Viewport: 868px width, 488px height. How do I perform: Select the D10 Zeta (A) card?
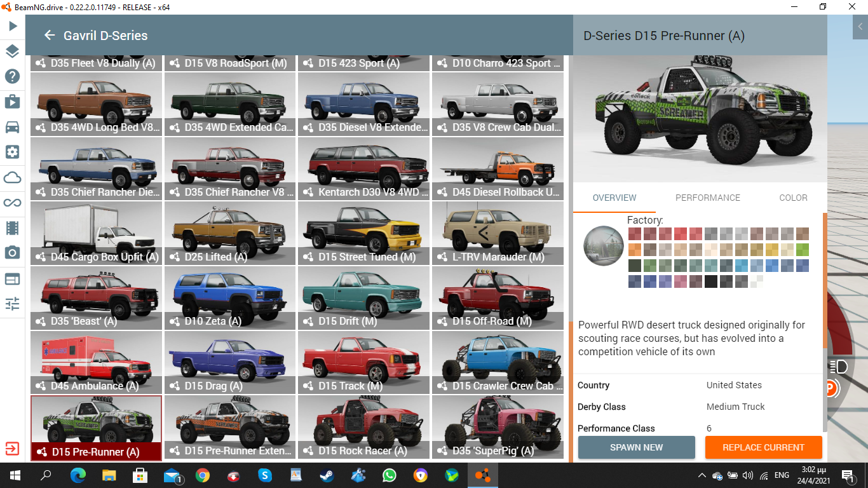[x=230, y=297]
